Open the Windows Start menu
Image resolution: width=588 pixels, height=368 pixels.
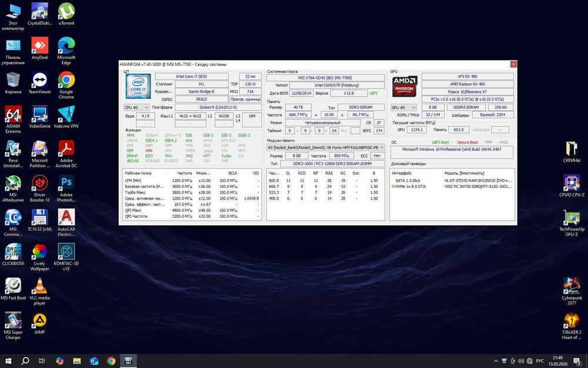tap(8, 361)
